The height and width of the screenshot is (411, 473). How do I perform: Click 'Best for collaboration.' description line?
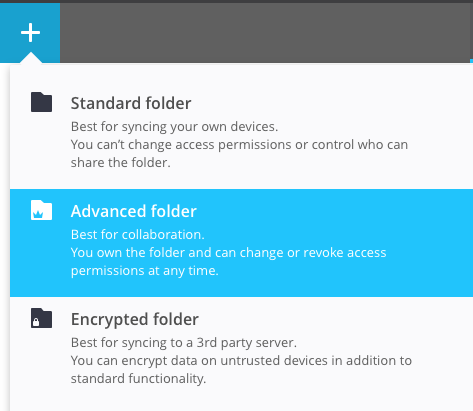(x=138, y=235)
